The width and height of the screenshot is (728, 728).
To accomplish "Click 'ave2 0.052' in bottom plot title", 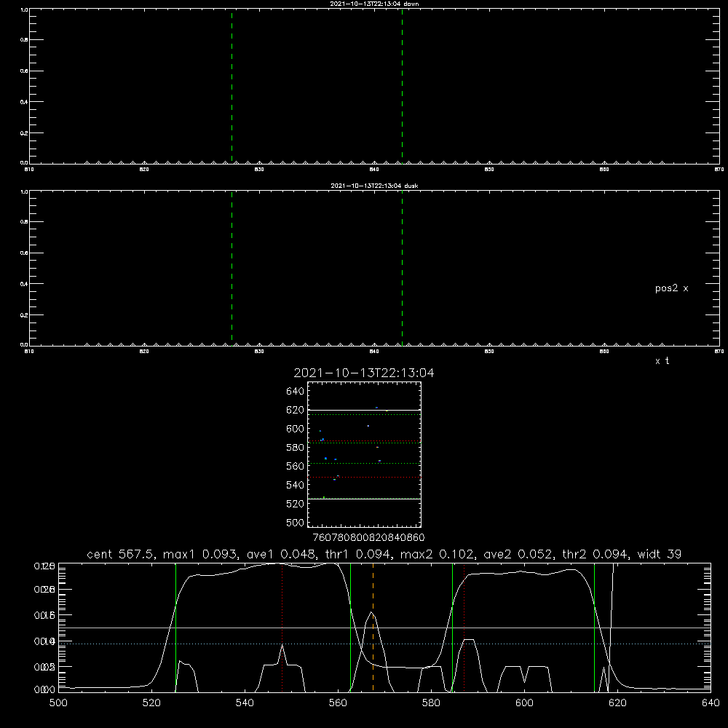I will [519, 554].
